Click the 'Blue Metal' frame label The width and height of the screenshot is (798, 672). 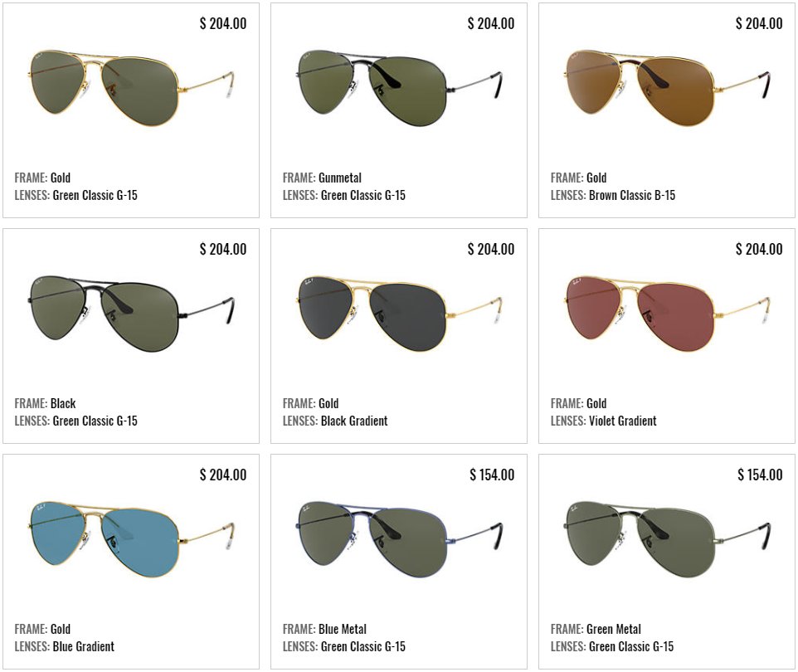pos(343,629)
